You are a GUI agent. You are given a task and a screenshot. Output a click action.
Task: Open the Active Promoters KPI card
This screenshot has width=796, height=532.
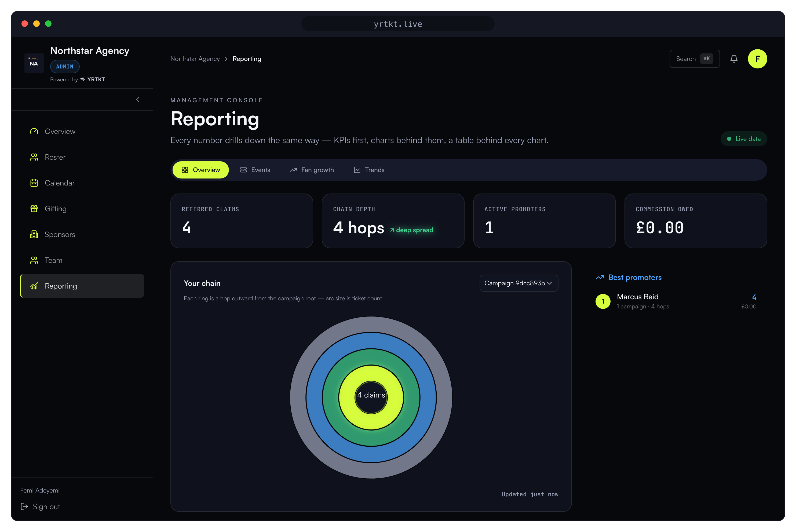tap(544, 221)
